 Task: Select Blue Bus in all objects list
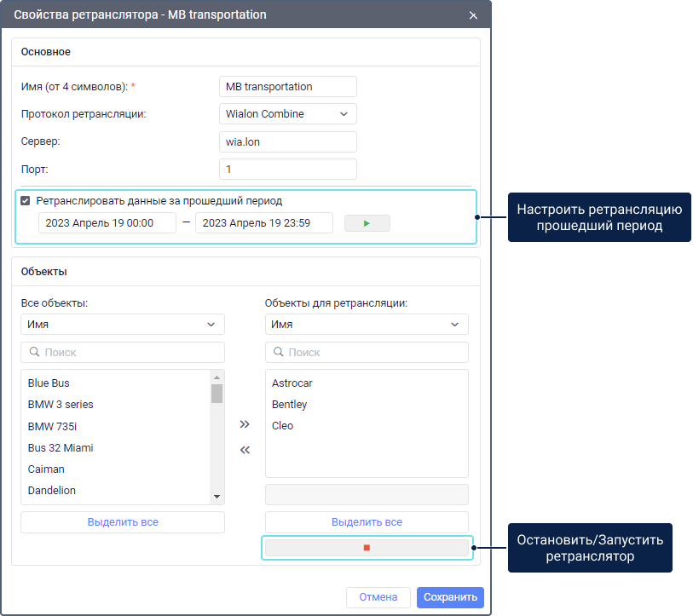coord(49,383)
